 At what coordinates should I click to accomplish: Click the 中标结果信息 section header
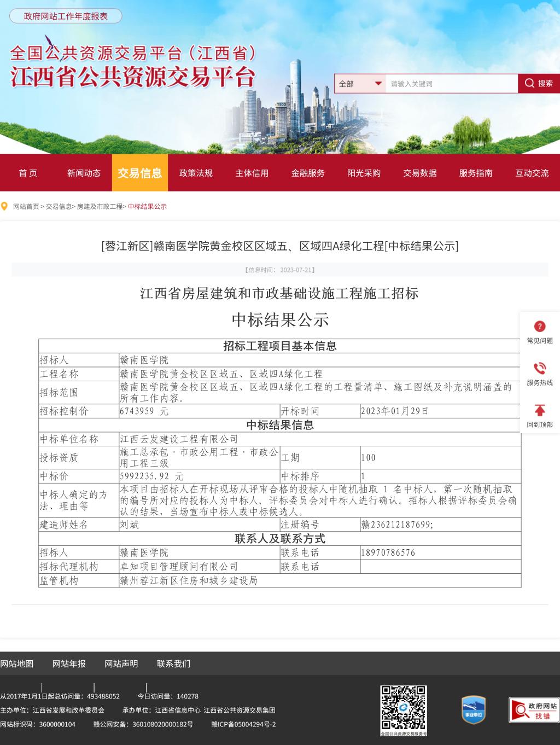click(x=280, y=425)
